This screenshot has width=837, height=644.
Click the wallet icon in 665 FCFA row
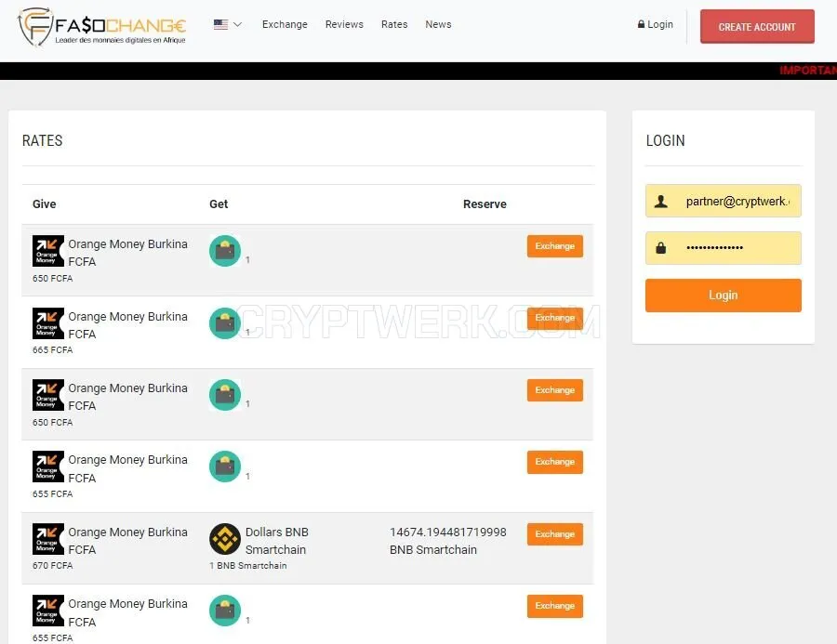[x=225, y=323]
